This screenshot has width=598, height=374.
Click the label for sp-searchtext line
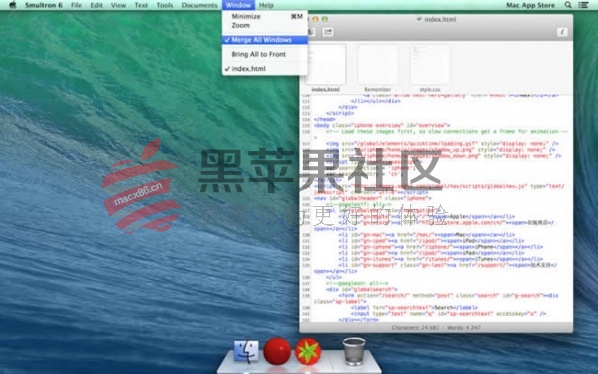click(x=414, y=307)
